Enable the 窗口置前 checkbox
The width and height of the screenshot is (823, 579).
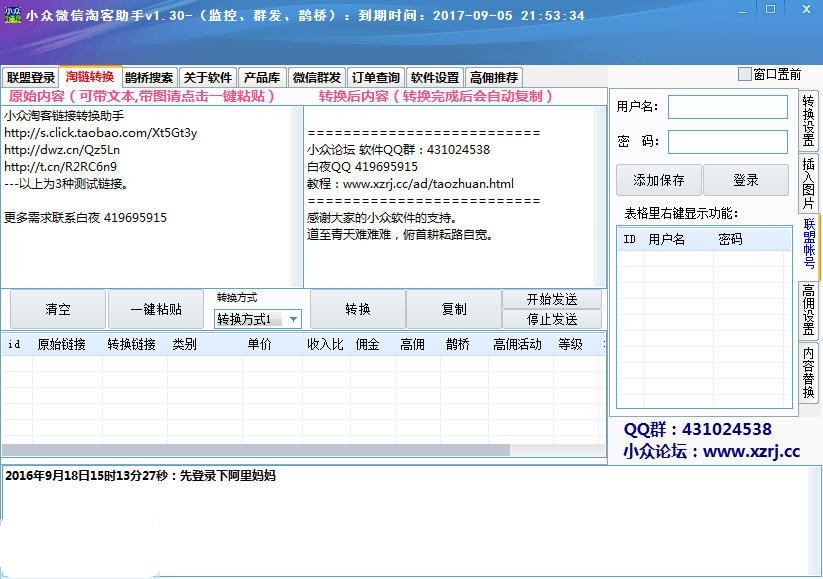tap(744, 75)
